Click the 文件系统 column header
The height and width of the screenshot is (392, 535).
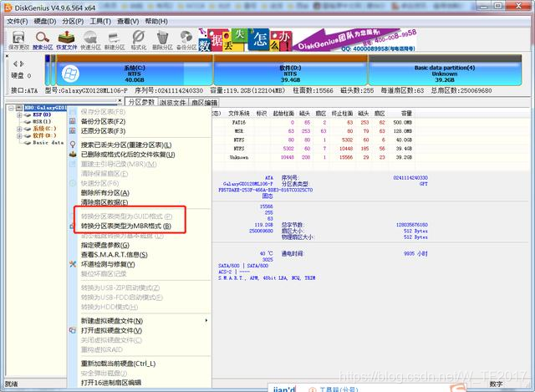pos(239,114)
